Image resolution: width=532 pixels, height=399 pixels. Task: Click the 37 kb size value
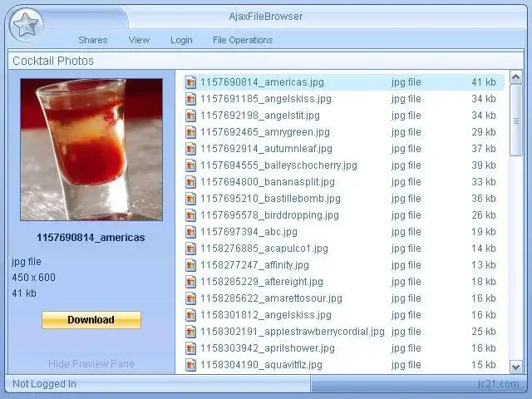tap(484, 149)
